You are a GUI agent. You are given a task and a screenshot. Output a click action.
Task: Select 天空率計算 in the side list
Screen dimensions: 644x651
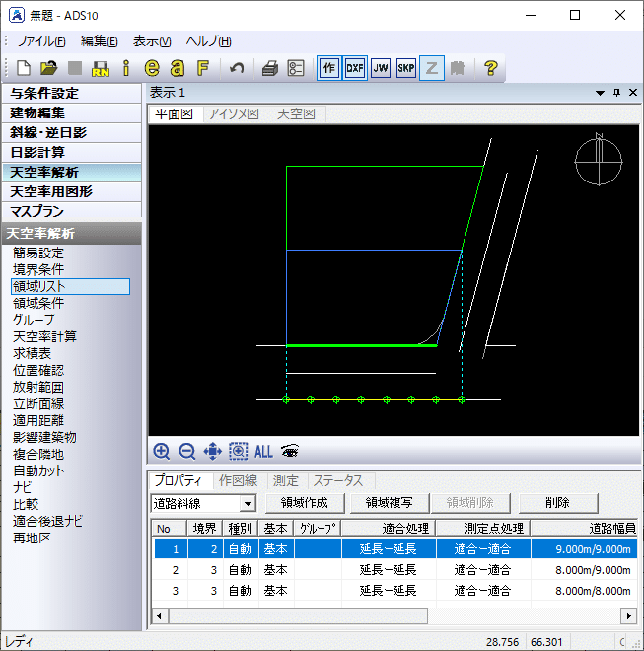click(44, 336)
